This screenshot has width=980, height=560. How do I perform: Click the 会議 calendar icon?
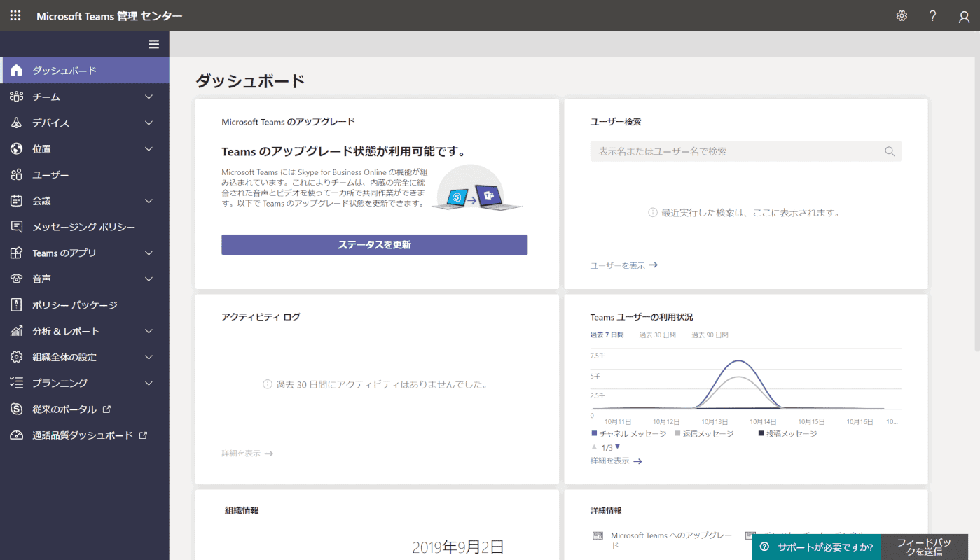coord(17,201)
